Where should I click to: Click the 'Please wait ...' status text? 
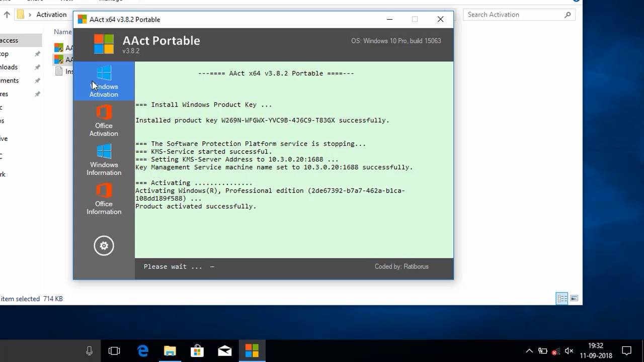173,266
